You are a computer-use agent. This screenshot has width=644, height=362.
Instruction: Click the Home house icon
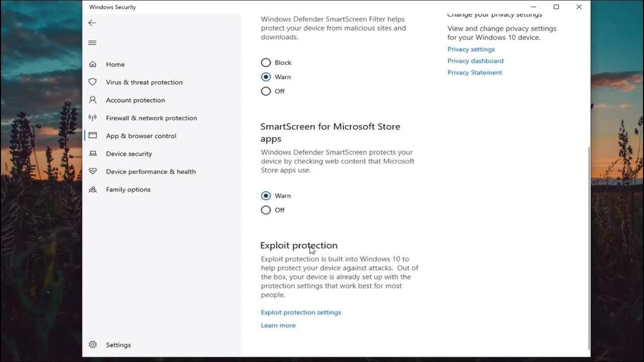93,64
